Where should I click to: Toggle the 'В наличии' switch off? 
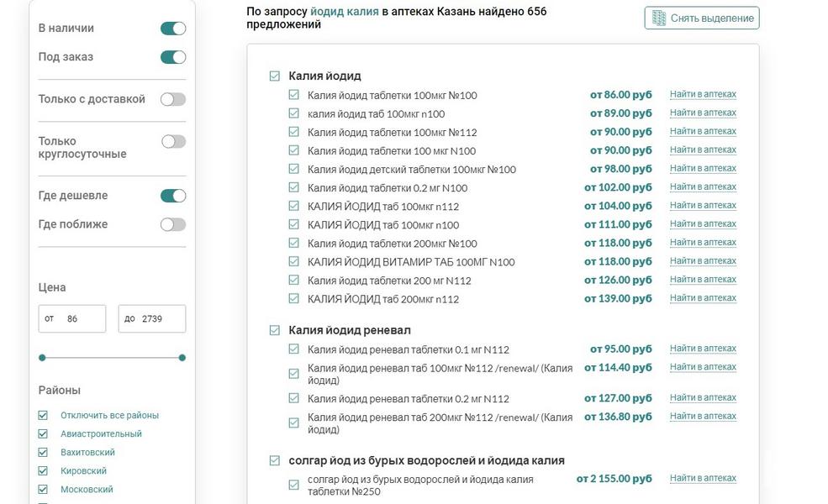(173, 29)
